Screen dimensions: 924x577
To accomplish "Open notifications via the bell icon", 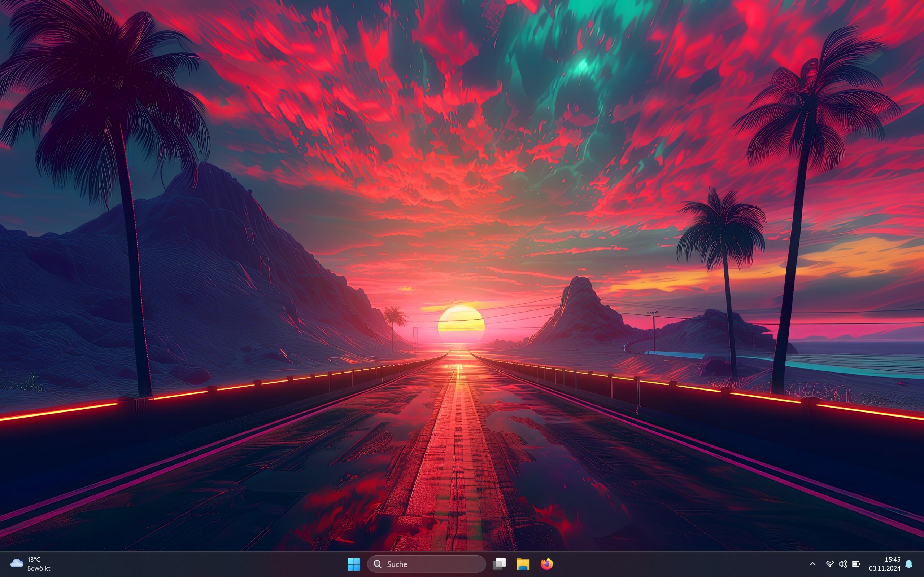I will 909,564.
